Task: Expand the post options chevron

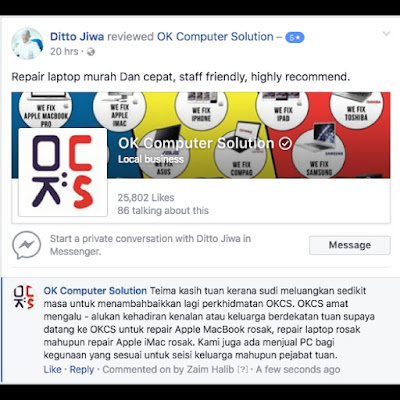Action: point(386,34)
